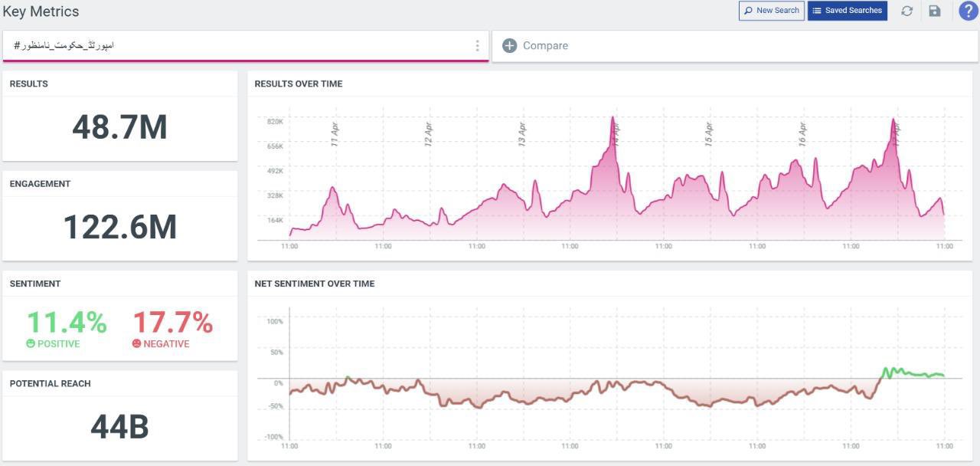Screen dimensions: 980x466
Task: Click the save floppy disk icon
Action: [934, 11]
